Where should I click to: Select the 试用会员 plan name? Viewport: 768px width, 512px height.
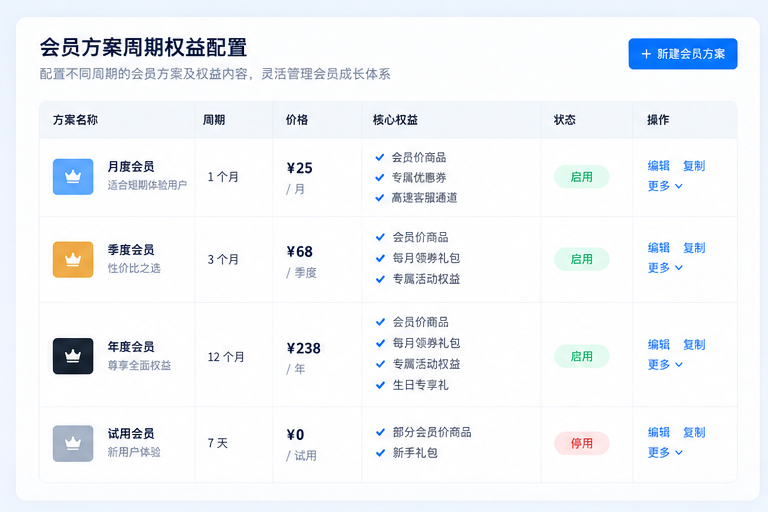(x=131, y=434)
